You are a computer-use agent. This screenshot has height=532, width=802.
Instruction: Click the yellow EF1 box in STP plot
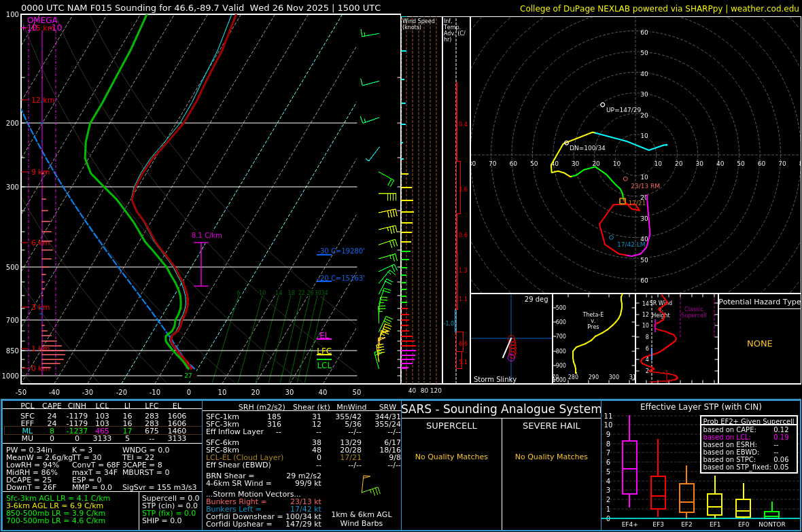click(x=715, y=504)
